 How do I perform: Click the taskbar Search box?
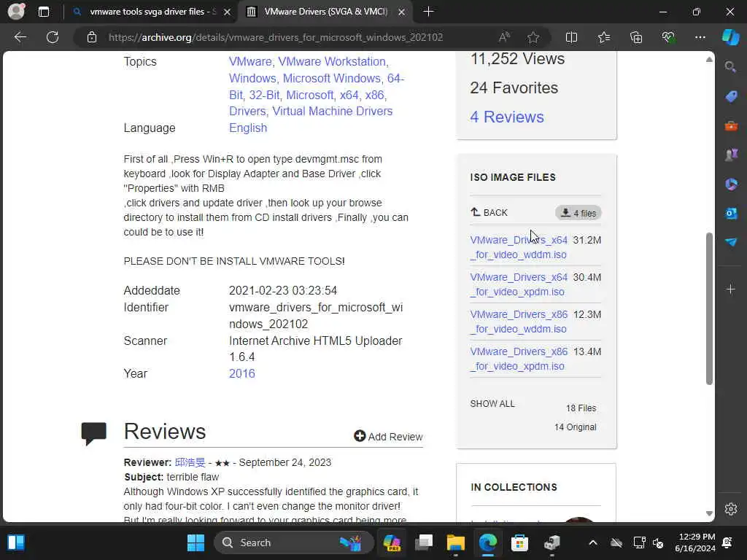click(x=293, y=542)
